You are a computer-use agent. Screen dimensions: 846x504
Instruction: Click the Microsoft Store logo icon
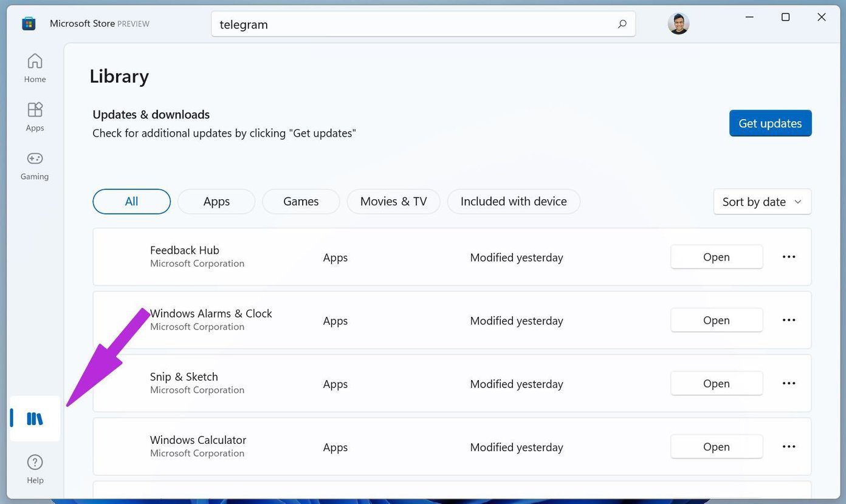pyautogui.click(x=29, y=24)
